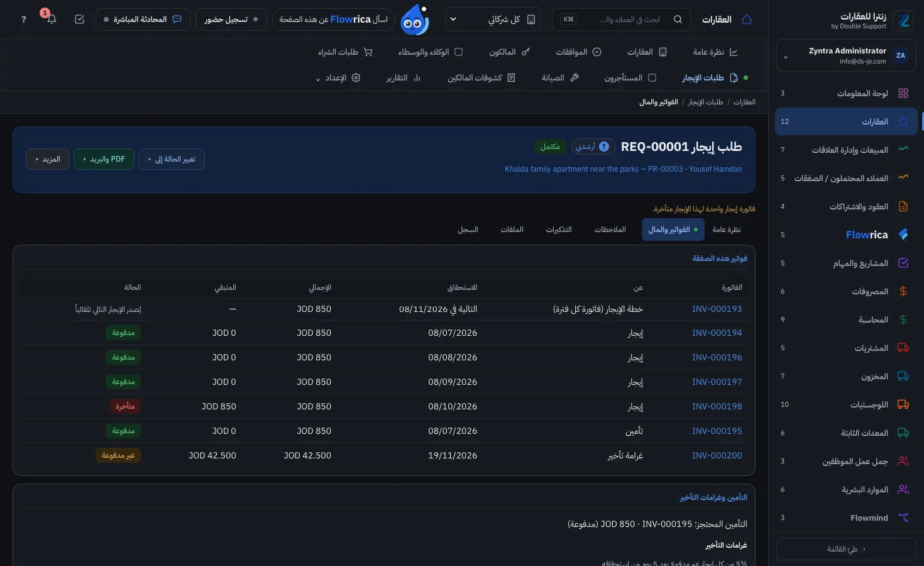
Task: Open العقود والاشتراكات sidebar module
Action: coord(846,206)
